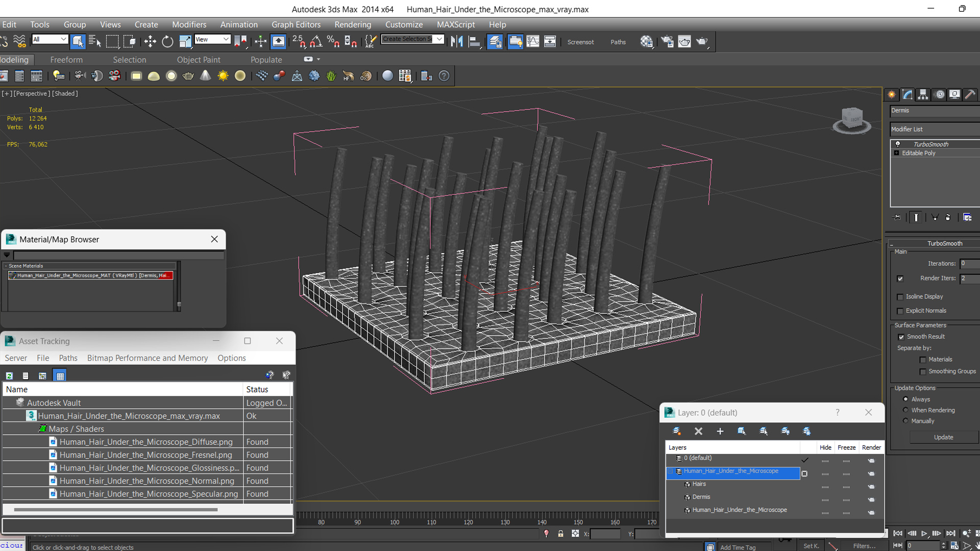
Task: Collapse the Scene Materials group
Action: click(6, 266)
